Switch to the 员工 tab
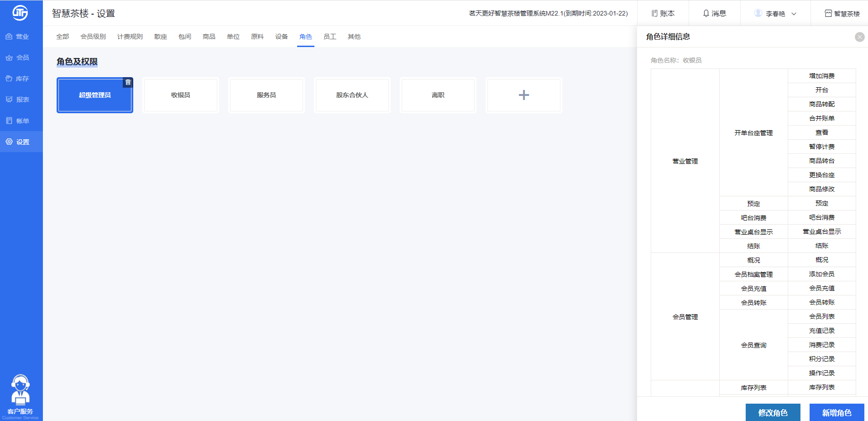 pos(329,37)
